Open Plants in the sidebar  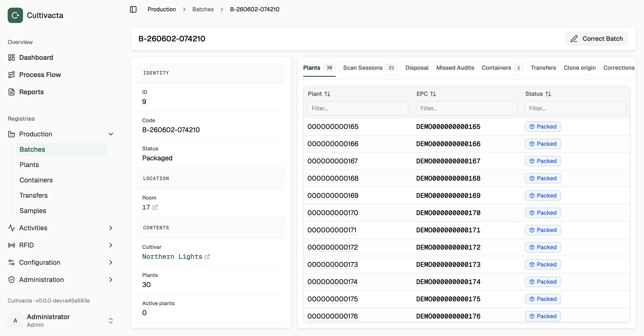[29, 165]
